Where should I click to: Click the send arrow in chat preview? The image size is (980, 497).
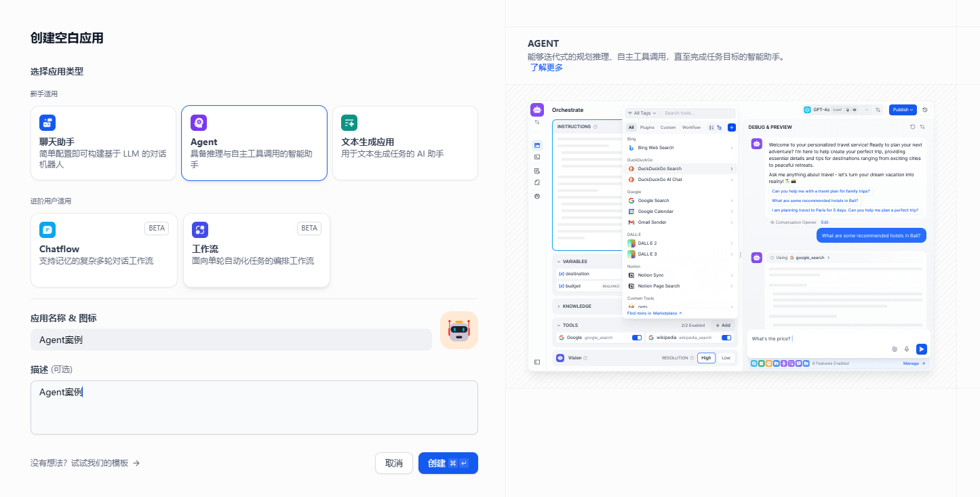(x=921, y=349)
